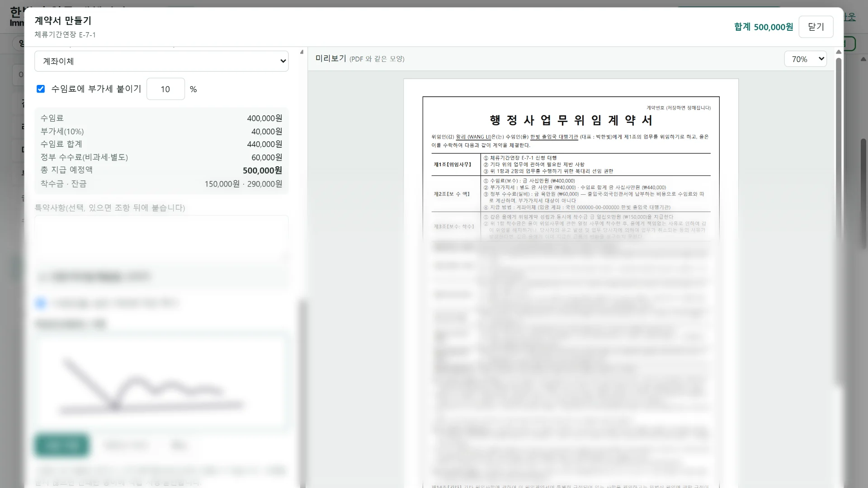Click the 정부 수수료(비과세·별도) label
This screenshot has width=868, height=488.
coord(84,157)
